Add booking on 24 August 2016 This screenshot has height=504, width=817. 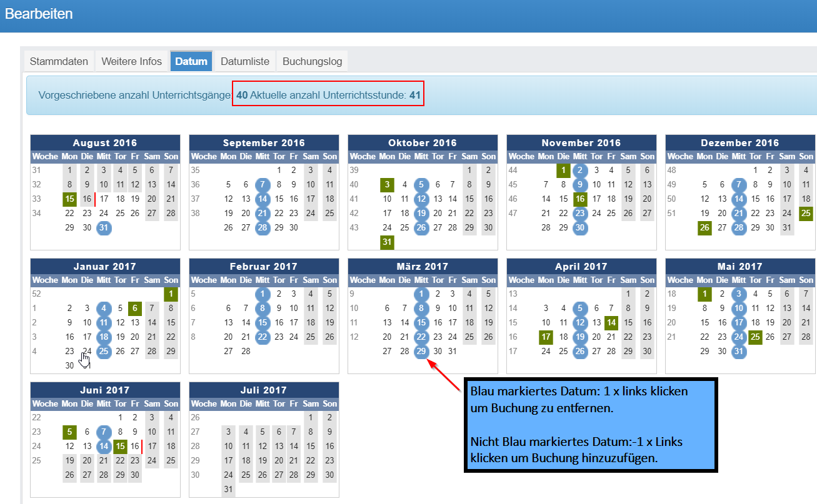point(104,214)
